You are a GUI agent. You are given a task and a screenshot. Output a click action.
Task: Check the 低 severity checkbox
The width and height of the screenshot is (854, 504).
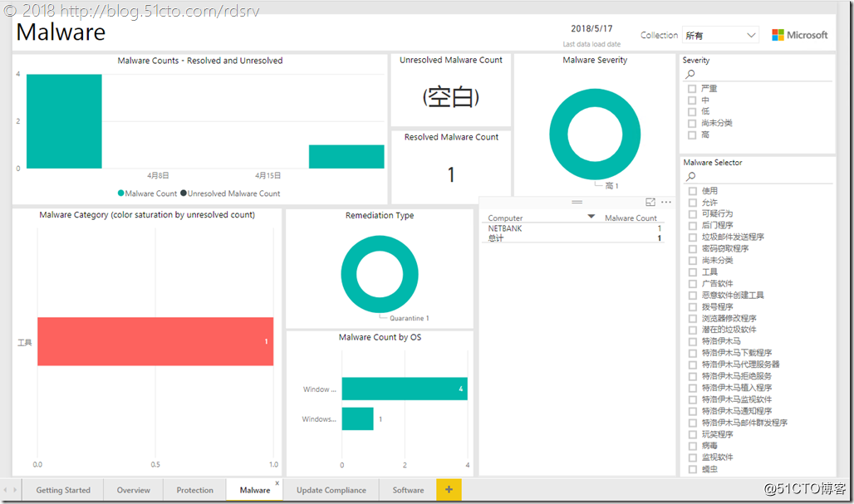[692, 111]
